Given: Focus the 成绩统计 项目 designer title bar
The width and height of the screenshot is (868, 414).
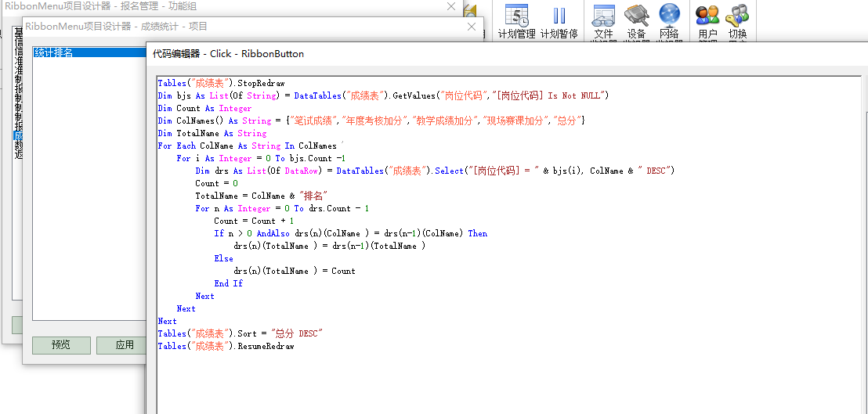Looking at the screenshot, I should (x=235, y=27).
